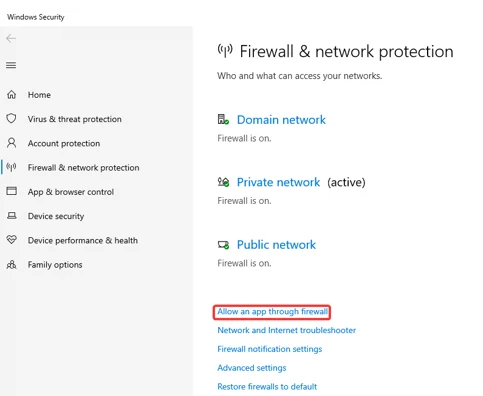Viewport: 483px width, 396px height.
Task: Select the Device security laptop icon
Action: click(x=12, y=216)
